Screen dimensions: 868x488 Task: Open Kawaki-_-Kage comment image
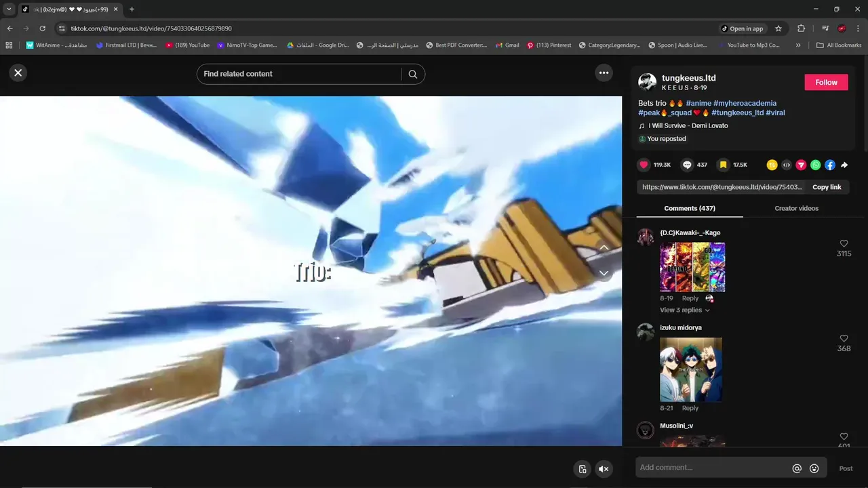click(692, 267)
